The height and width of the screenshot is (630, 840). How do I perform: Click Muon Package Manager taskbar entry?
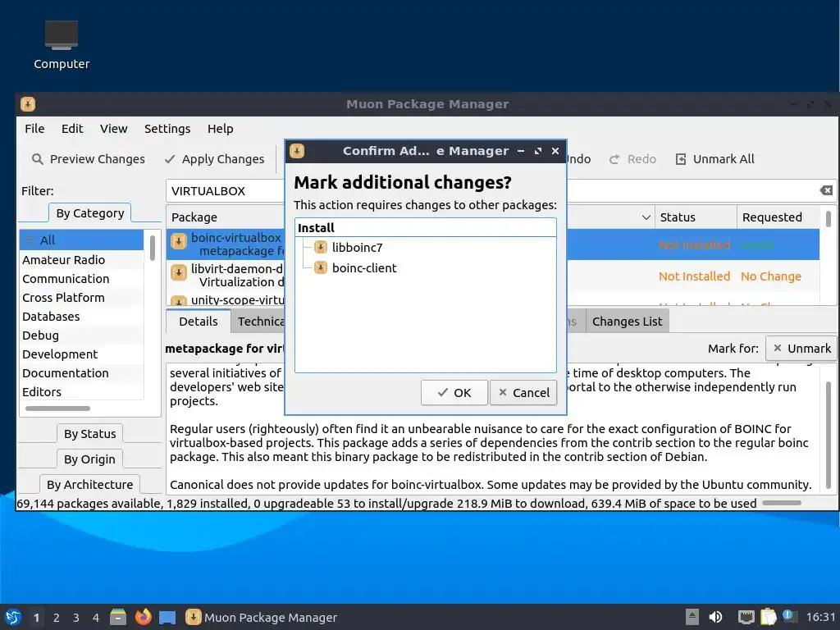pyautogui.click(x=262, y=617)
